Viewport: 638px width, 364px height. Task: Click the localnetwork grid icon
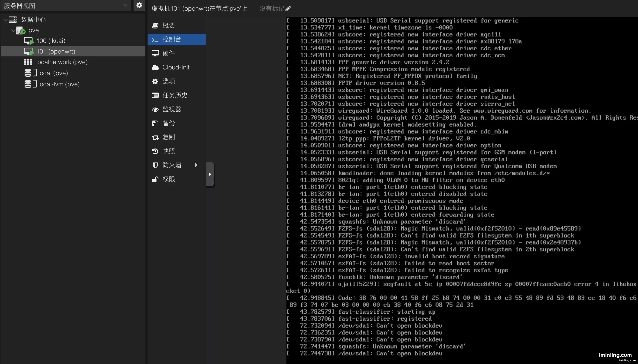[28, 62]
